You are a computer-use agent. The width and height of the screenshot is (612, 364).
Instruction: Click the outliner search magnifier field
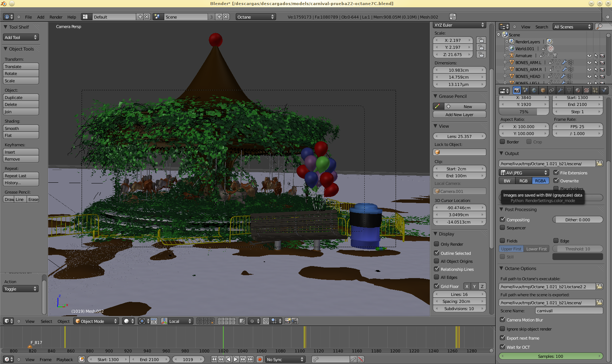coord(604,27)
